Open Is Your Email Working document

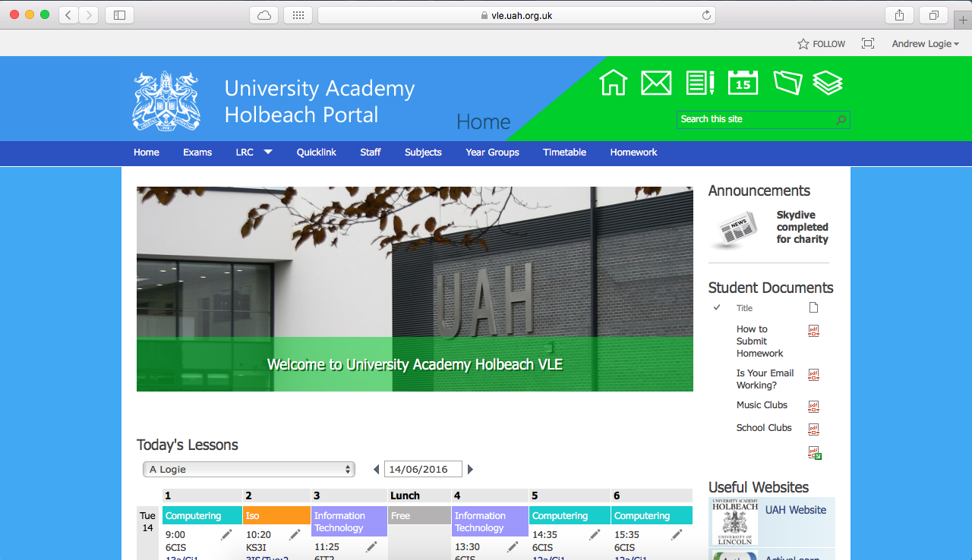765,379
